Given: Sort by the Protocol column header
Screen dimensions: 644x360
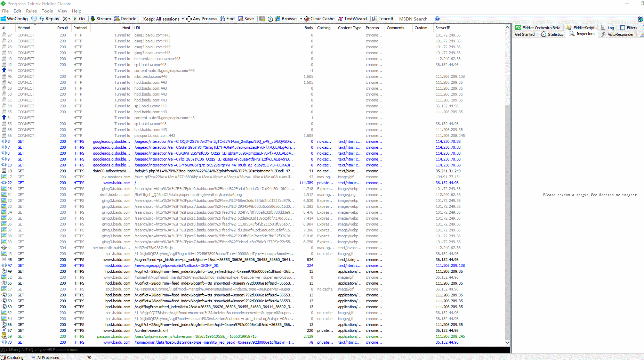Looking at the screenshot, I should 81,28.
